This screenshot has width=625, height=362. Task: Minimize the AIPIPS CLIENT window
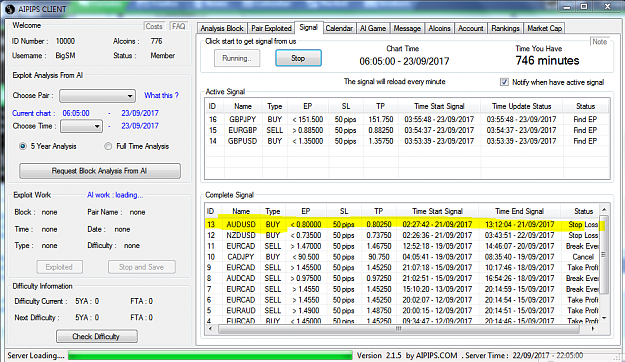pyautogui.click(x=567, y=7)
